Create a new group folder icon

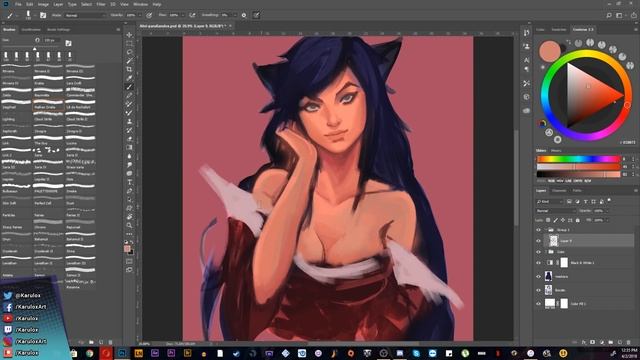click(x=611, y=342)
